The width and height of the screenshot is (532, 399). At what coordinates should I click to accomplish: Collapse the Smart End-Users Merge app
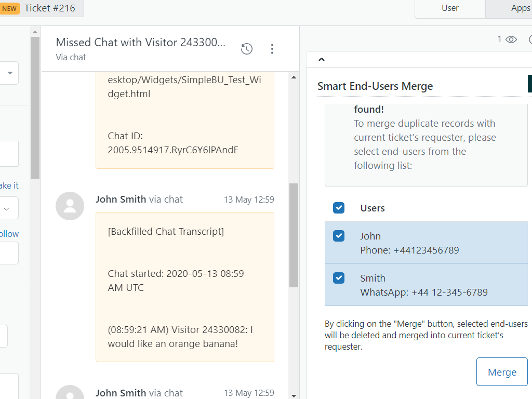pos(322,59)
